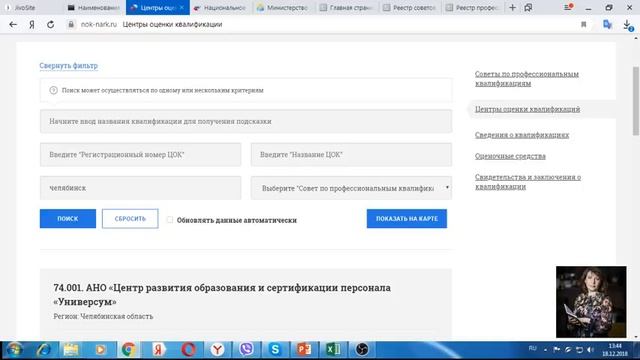
Task: Open a new tab with plus icon
Action: click(513, 7)
